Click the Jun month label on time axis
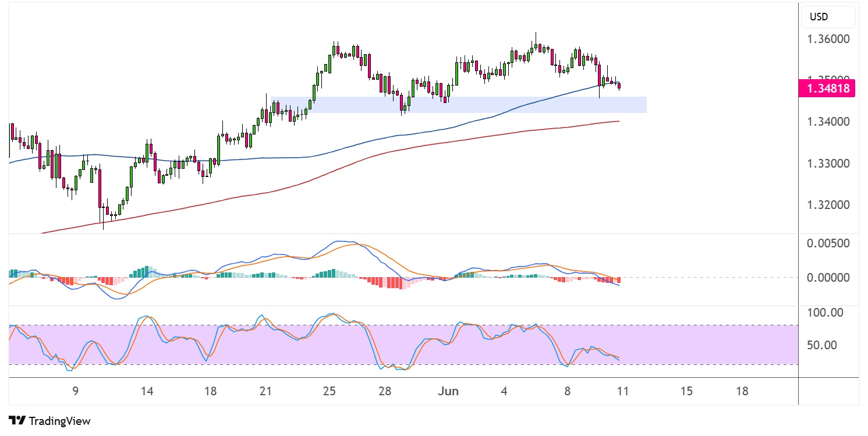Screen dimensions: 868x436 click(448, 391)
